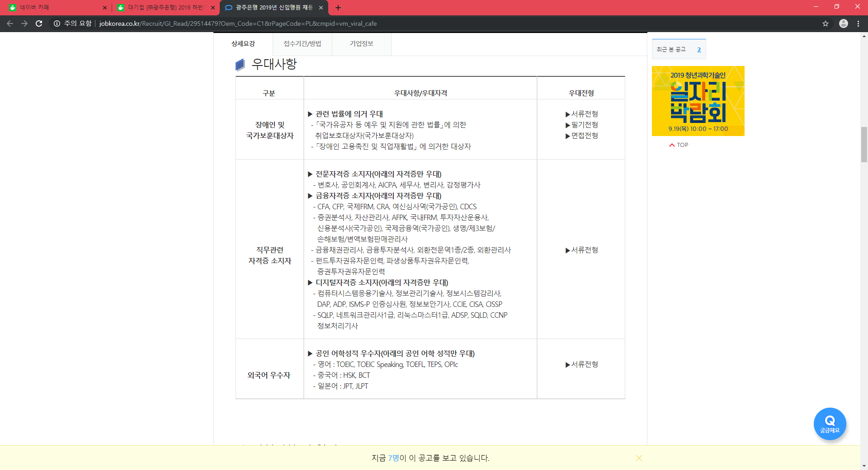Click '공인 어학성적 우수자' bullet line
This screenshot has height=470, width=868.
click(x=391, y=353)
